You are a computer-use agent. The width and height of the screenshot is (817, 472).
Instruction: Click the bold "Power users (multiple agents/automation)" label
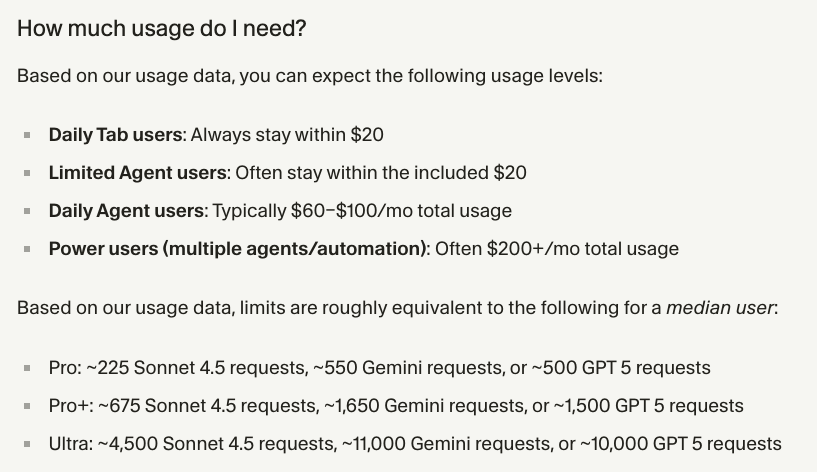click(238, 248)
